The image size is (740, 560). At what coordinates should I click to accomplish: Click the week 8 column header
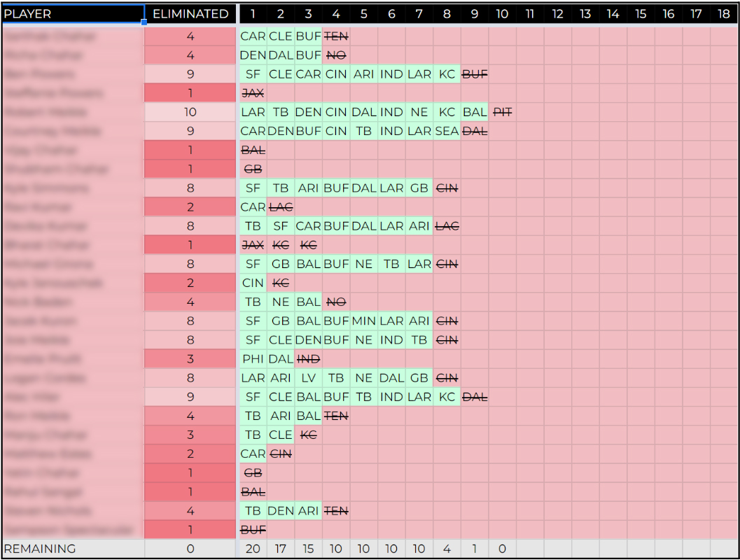(447, 14)
